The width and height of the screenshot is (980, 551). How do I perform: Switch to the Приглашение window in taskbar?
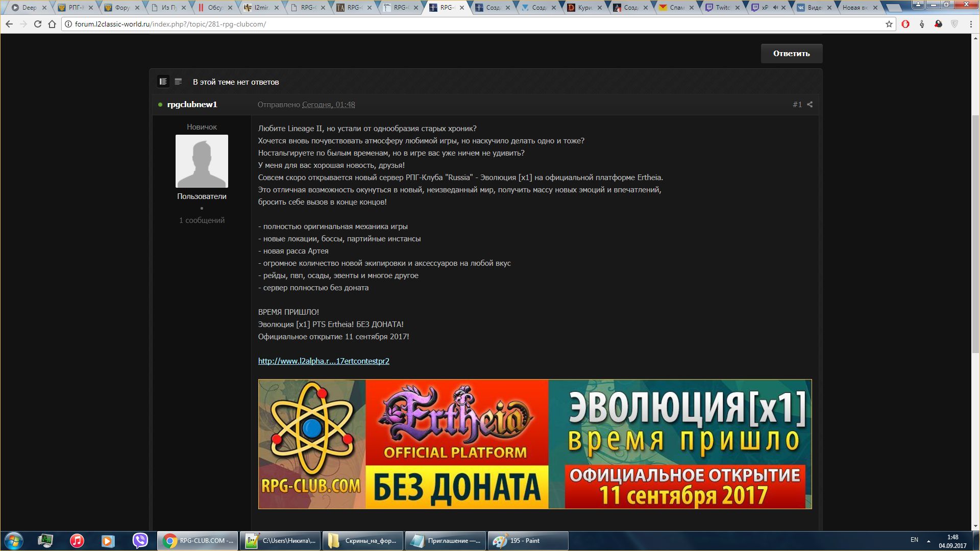(446, 541)
